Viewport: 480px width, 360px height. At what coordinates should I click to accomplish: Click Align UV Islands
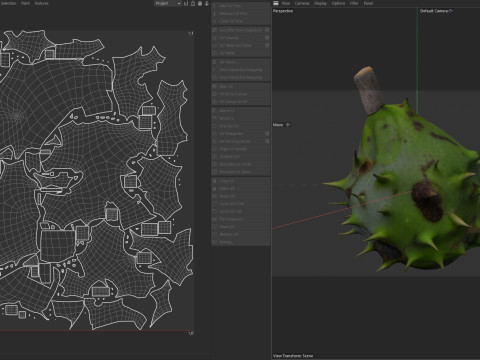coord(240,149)
